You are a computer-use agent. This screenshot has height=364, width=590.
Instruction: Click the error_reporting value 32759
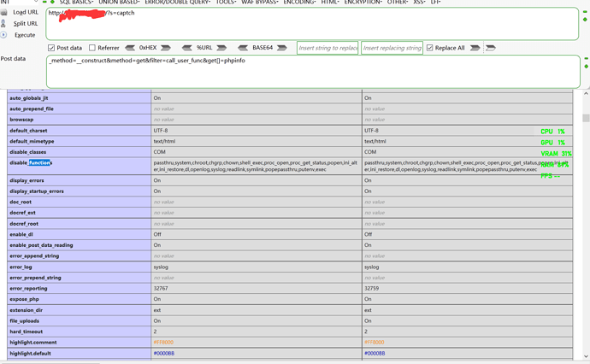coord(371,289)
